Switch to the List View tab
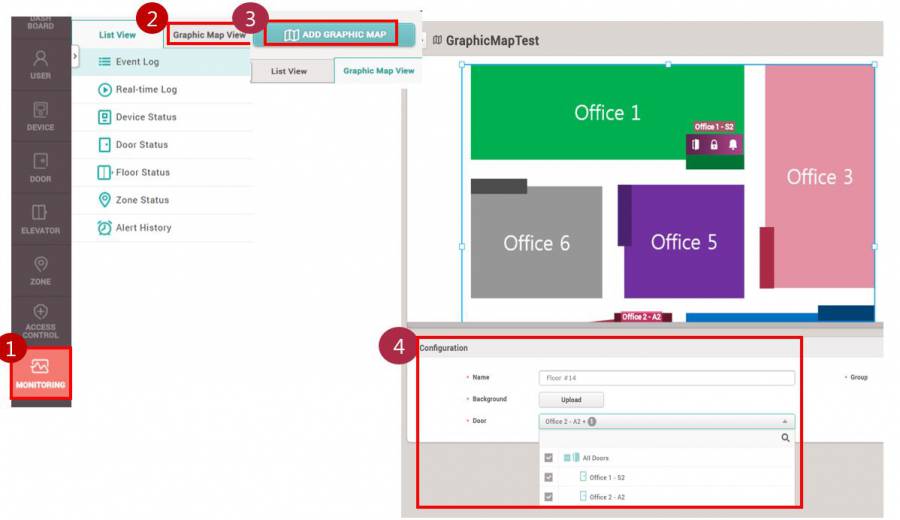This screenshot has height=520, width=900. tap(118, 35)
